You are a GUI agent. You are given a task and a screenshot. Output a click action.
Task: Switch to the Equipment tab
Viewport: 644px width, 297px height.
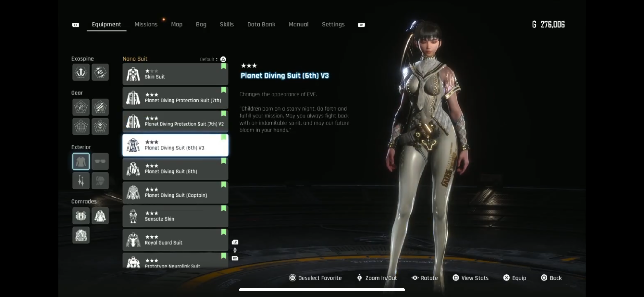click(106, 24)
